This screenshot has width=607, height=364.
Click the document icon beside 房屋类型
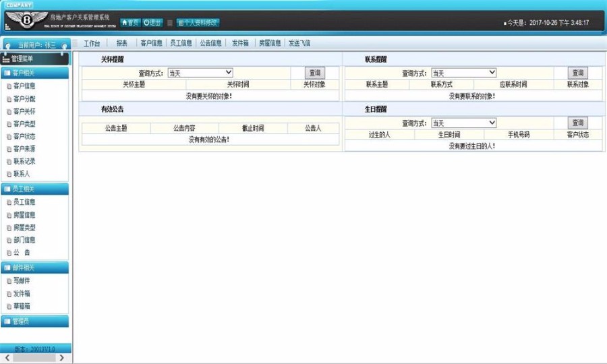point(9,228)
